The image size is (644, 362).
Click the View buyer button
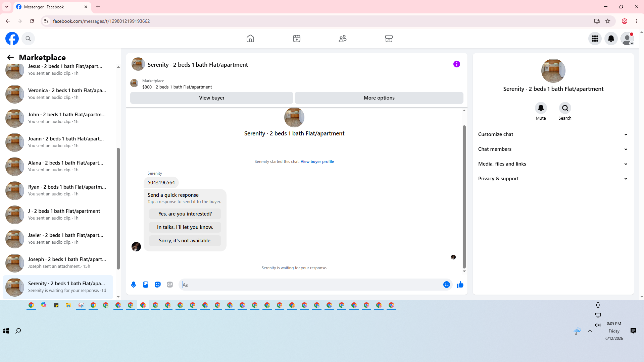coord(212,98)
